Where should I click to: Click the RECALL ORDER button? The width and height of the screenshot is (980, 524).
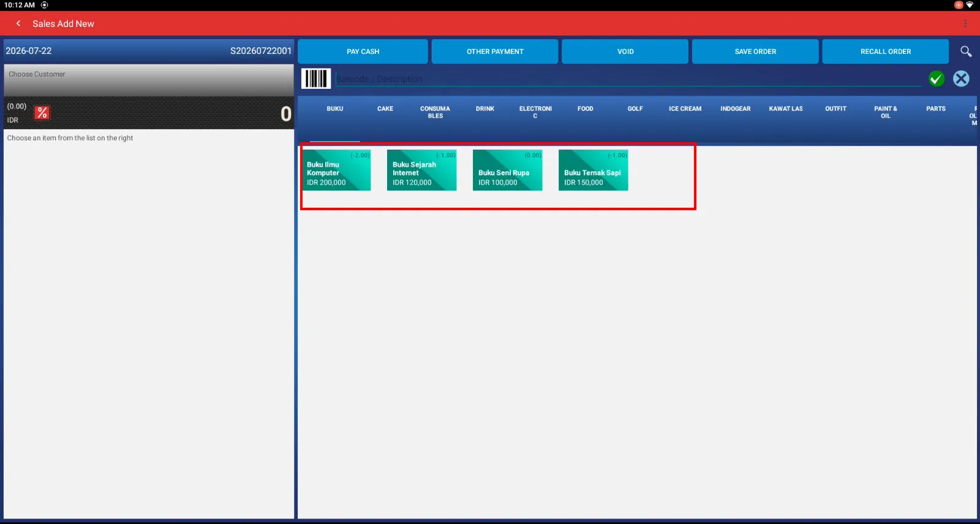click(886, 51)
